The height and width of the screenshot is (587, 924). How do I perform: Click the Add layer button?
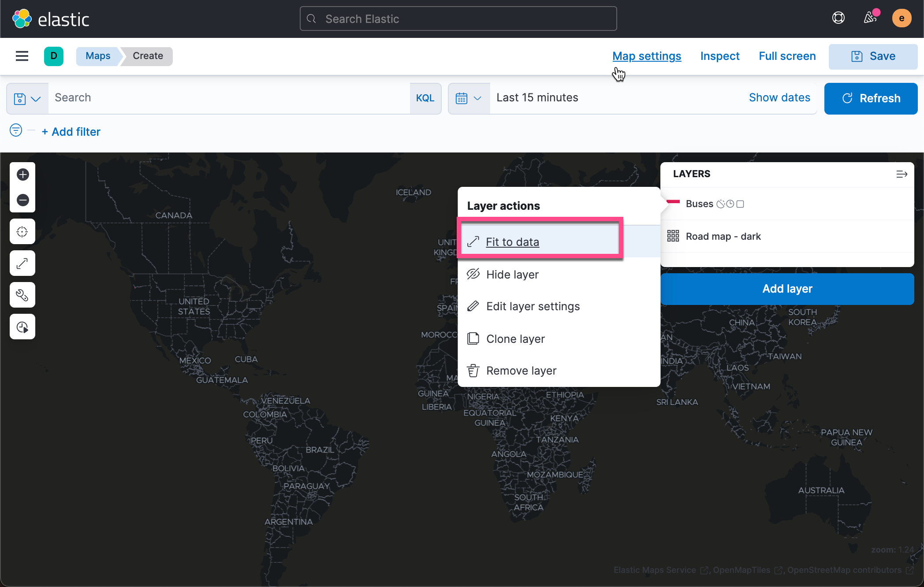pyautogui.click(x=787, y=289)
